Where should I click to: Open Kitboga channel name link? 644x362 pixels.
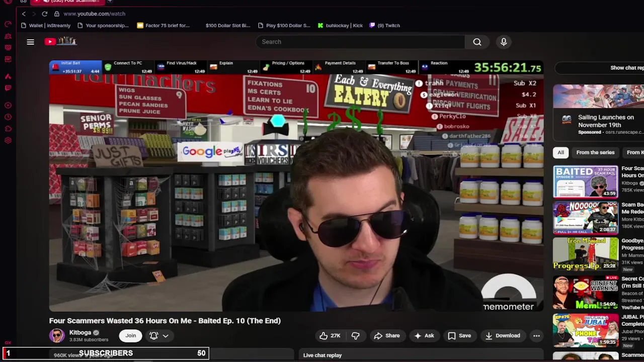(80, 332)
